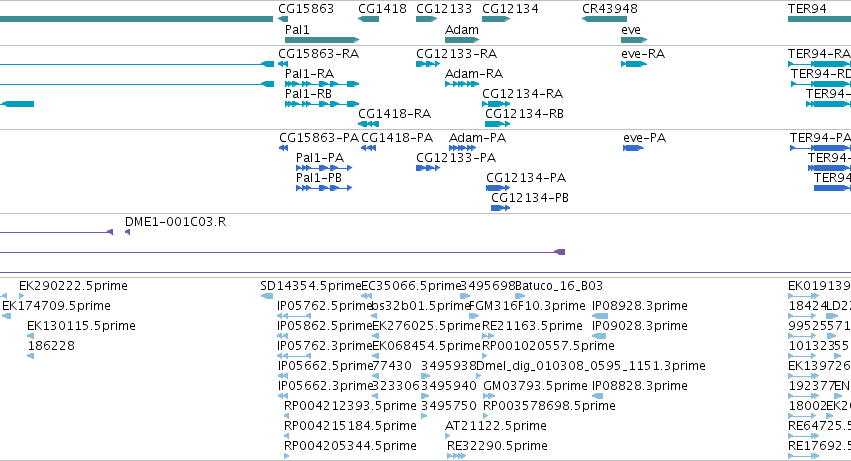851x461 pixels.
Task: Click the CR43948 gene label
Action: click(x=609, y=9)
